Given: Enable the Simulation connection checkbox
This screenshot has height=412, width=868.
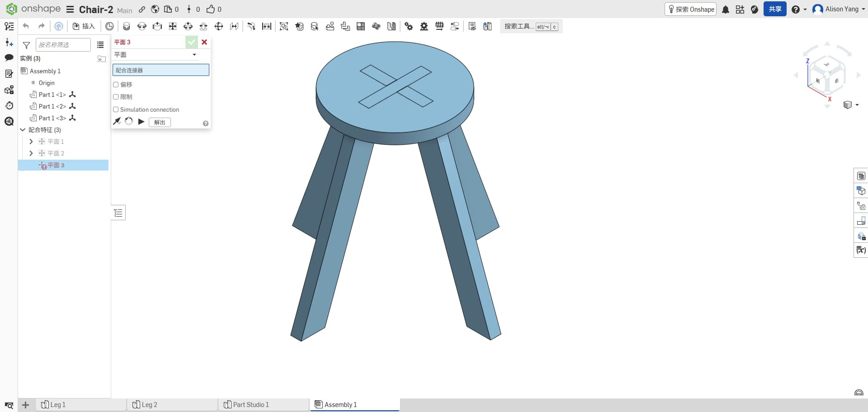Looking at the screenshot, I should click(x=116, y=109).
